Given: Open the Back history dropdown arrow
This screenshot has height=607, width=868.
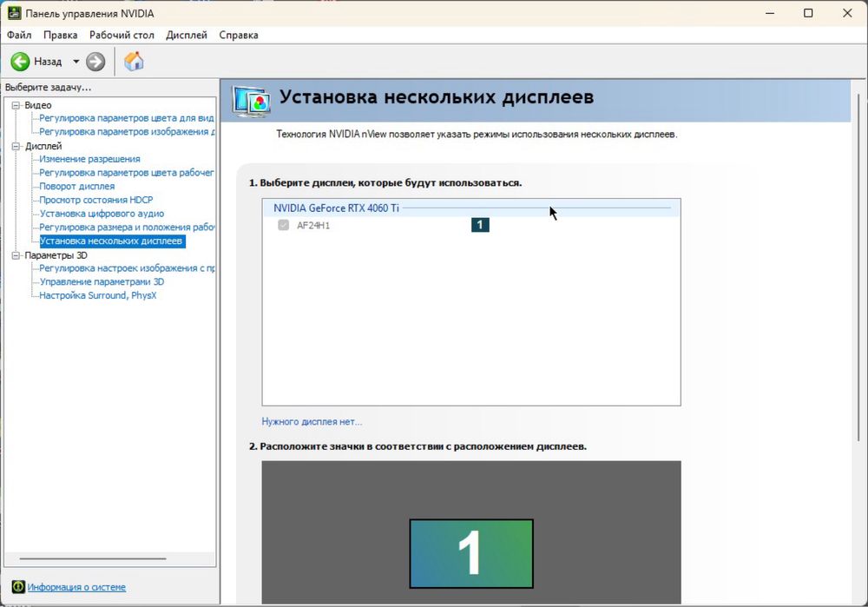Looking at the screenshot, I should (76, 62).
